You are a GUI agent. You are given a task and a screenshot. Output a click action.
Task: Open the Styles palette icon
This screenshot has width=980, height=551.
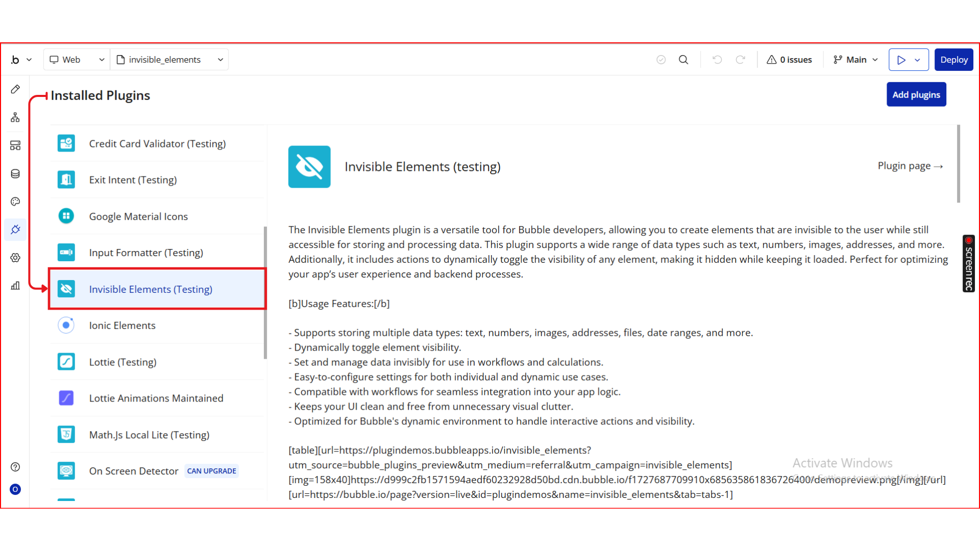[15, 202]
